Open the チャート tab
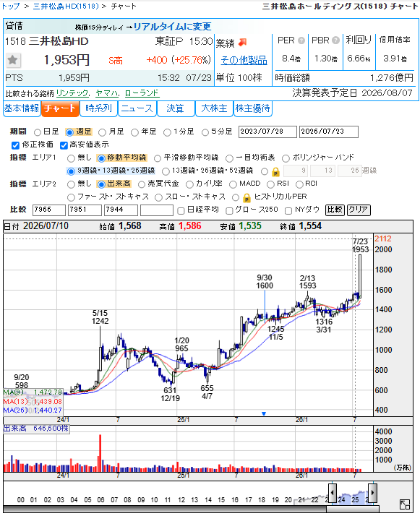This screenshot has height=516, width=420. pos(60,108)
